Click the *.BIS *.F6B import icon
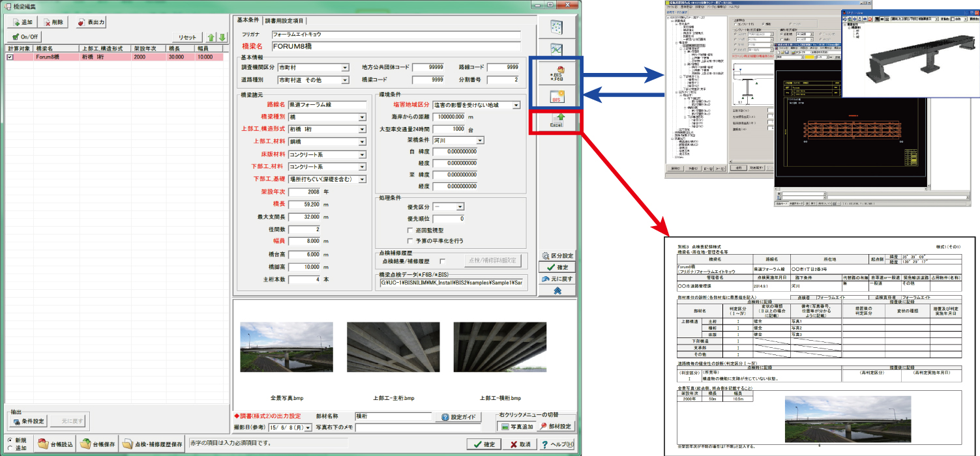This screenshot has height=456, width=980. 556,74
